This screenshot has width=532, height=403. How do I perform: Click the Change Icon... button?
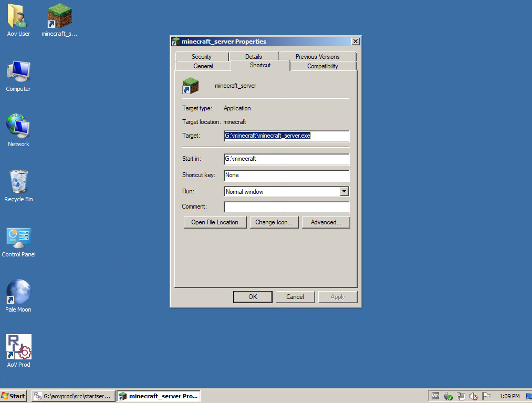[274, 222]
